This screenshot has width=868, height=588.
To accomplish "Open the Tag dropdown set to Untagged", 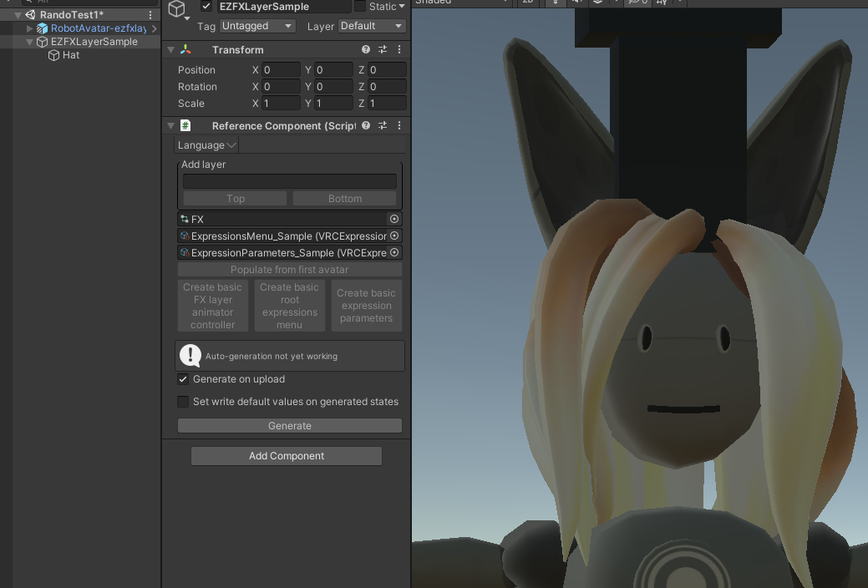I will (x=257, y=26).
